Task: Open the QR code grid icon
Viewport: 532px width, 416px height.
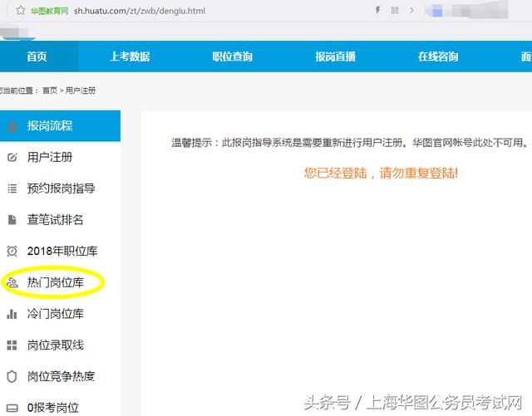Action: [395, 11]
